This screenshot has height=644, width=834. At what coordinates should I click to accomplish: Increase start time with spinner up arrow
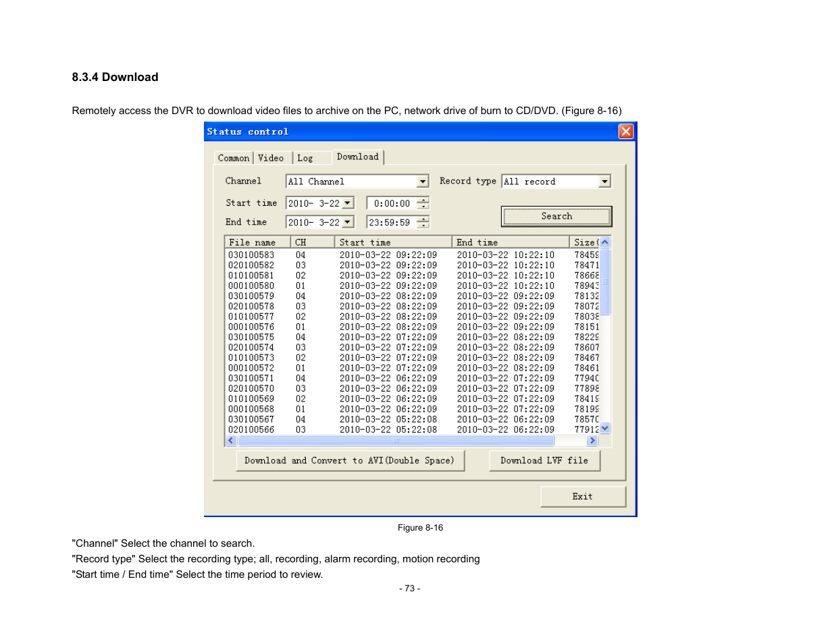click(423, 200)
